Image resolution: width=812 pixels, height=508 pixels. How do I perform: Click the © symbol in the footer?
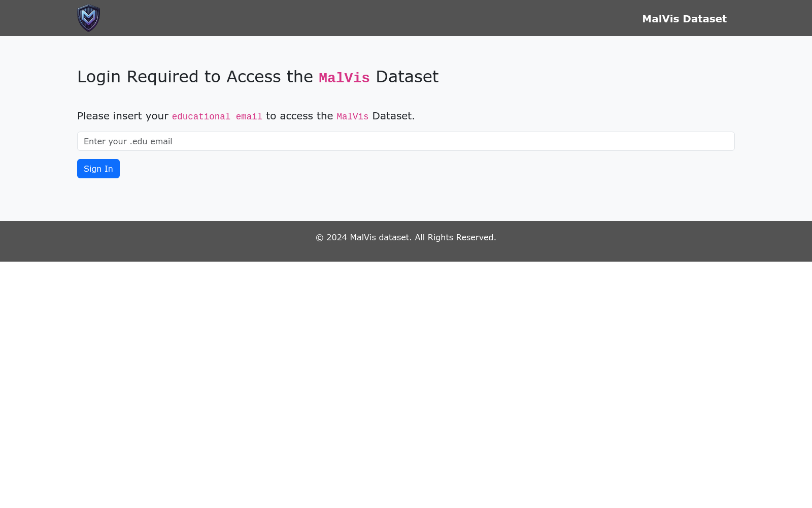[x=319, y=238]
